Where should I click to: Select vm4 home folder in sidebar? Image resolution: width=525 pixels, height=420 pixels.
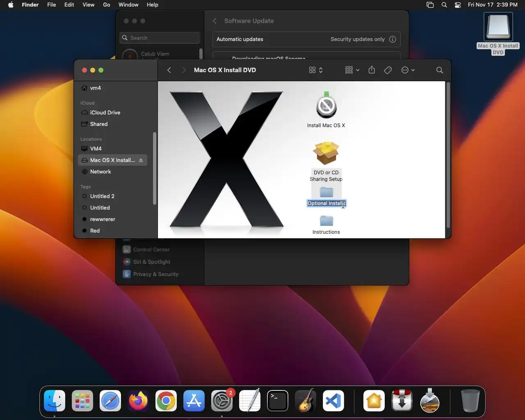[x=112, y=88]
